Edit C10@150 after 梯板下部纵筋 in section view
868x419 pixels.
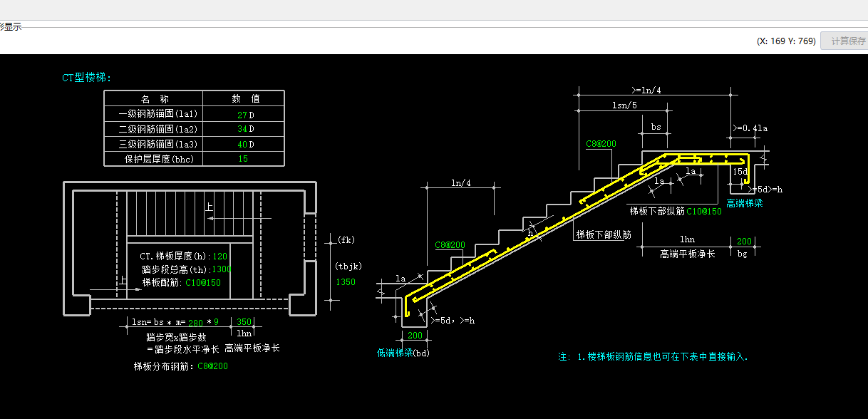tap(704, 212)
